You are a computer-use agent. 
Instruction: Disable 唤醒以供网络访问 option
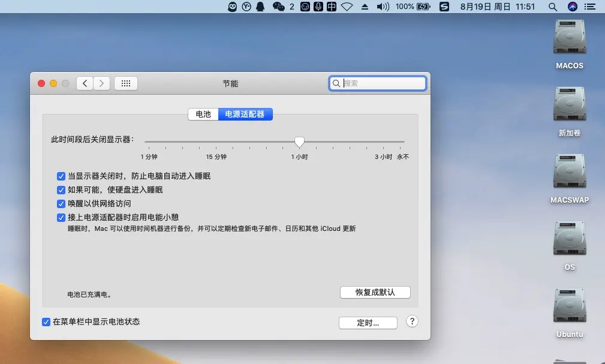(x=61, y=204)
